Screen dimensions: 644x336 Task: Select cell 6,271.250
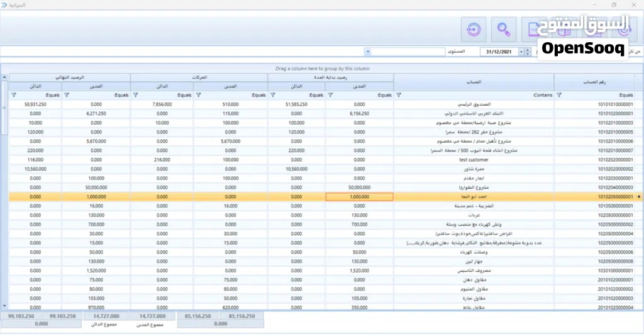click(x=96, y=113)
